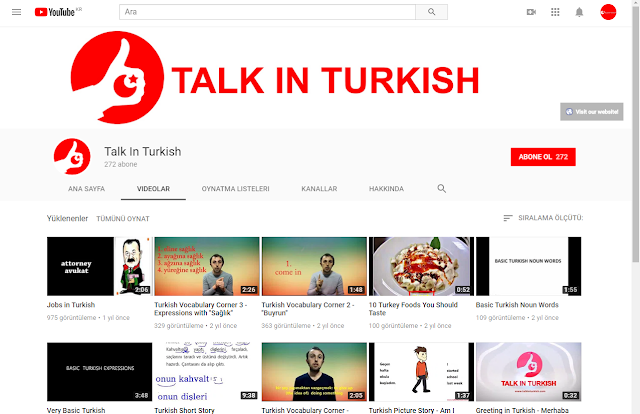This screenshot has height=414, width=640.
Task: Open the YouTube apps grid
Action: 555,12
